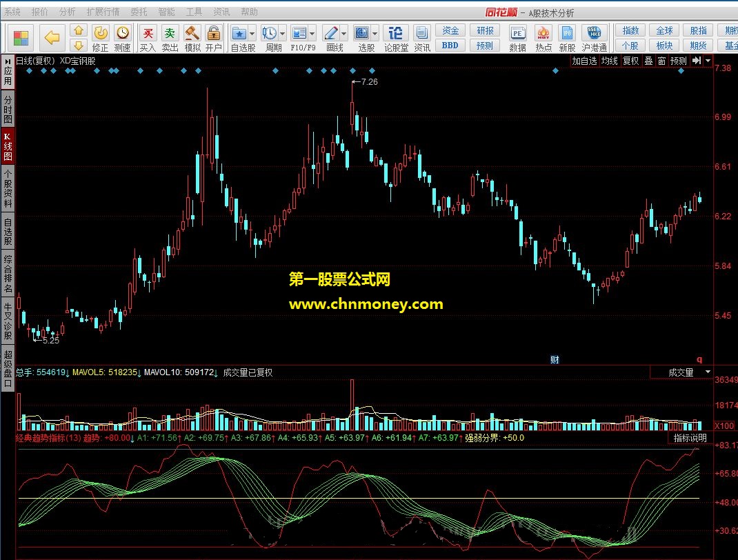Click the 指标说明 button
This screenshot has height=560, width=738.
coord(690,438)
